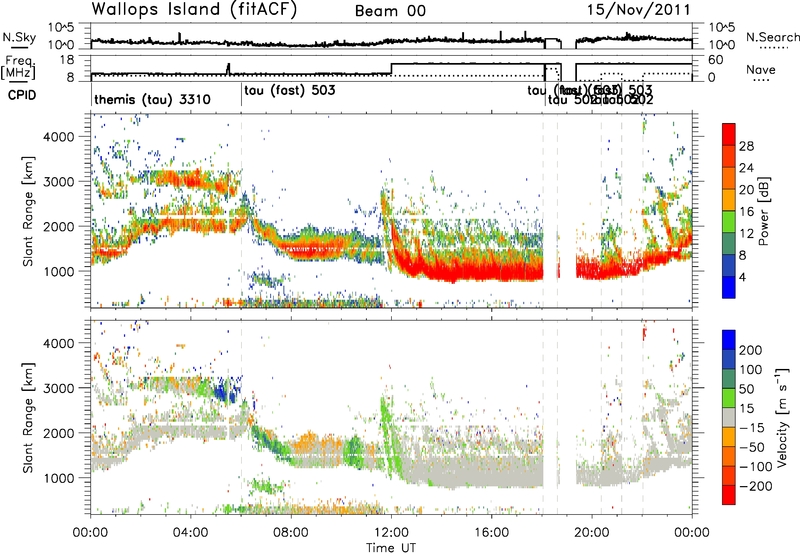Select the blue segment below 4 on Power bar

pos(729,287)
